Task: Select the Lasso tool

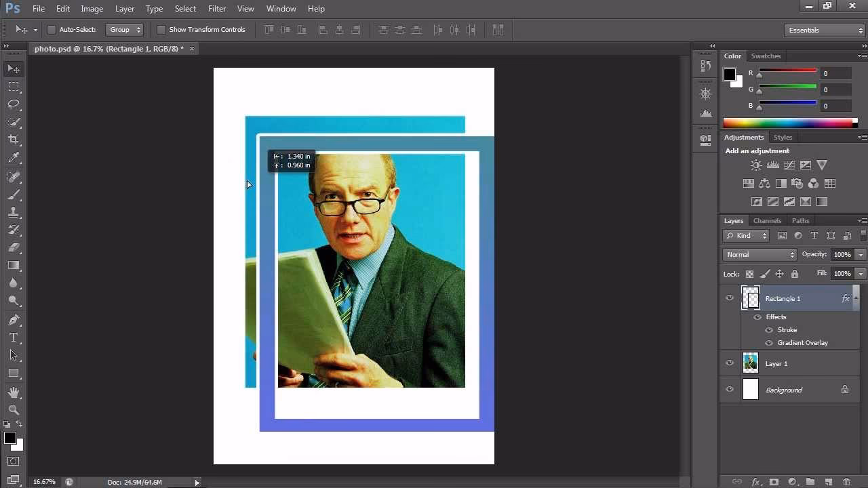Action: click(14, 104)
